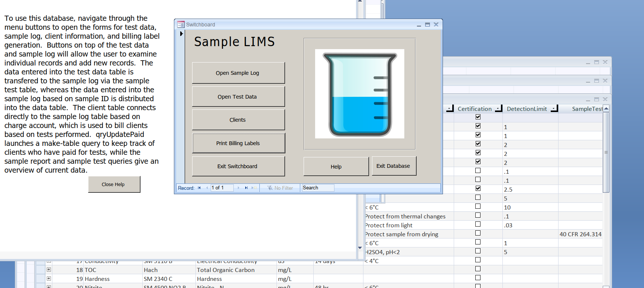Click the Search box in record navigator
Image resolution: width=644 pixels, height=288 pixels.
318,188
